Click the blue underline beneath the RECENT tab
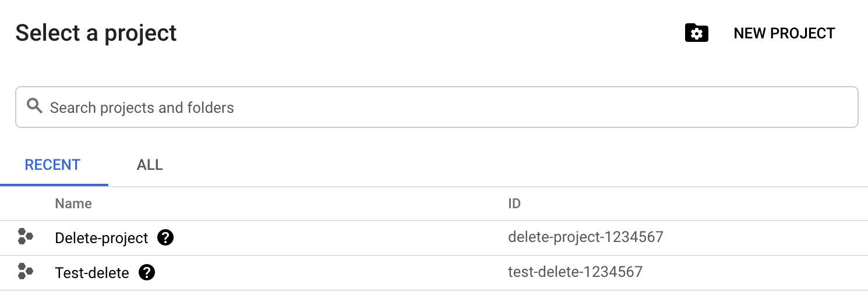The width and height of the screenshot is (868, 292). [54, 184]
